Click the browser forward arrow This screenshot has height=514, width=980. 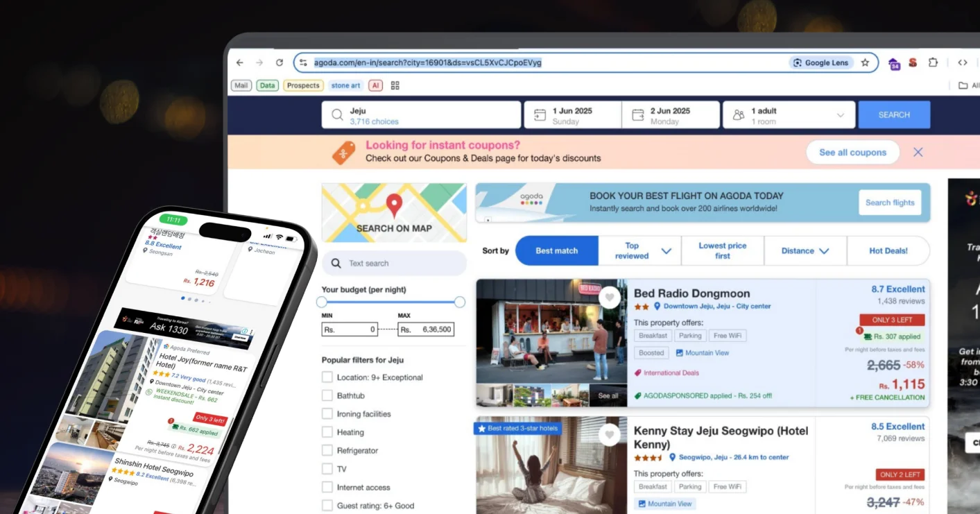click(259, 62)
